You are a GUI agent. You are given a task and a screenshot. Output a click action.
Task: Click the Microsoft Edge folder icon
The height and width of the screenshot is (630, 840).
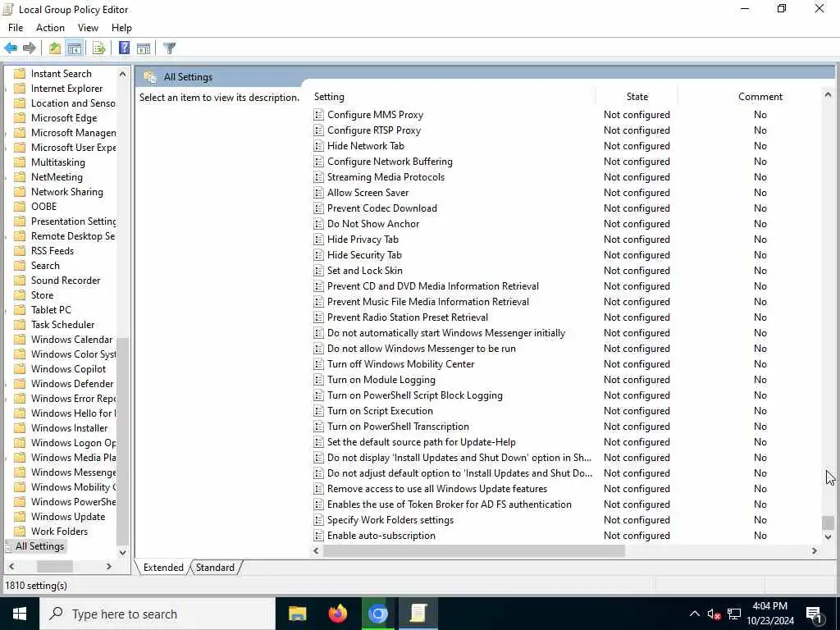pyautogui.click(x=20, y=118)
